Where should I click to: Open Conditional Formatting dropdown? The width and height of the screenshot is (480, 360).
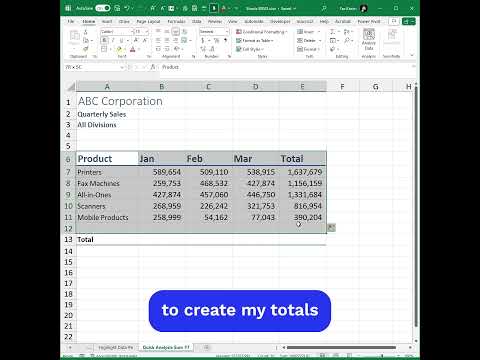pyautogui.click(x=262, y=32)
